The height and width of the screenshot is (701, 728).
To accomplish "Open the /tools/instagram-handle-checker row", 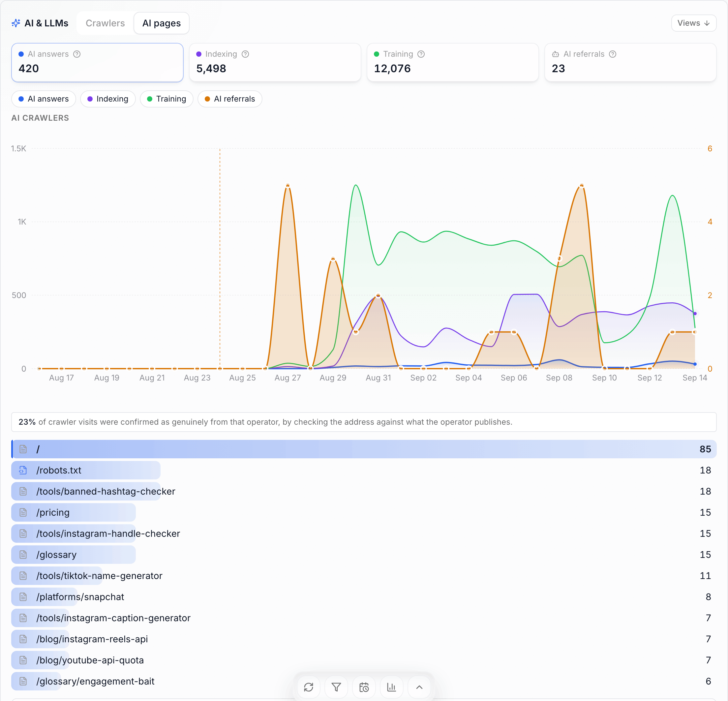I will 364,534.
